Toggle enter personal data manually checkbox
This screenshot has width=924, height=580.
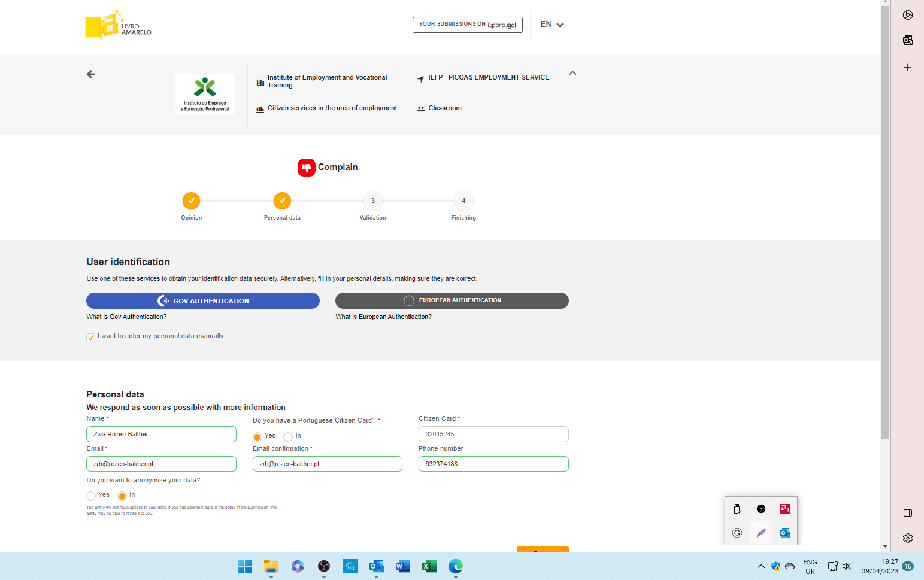click(90, 338)
